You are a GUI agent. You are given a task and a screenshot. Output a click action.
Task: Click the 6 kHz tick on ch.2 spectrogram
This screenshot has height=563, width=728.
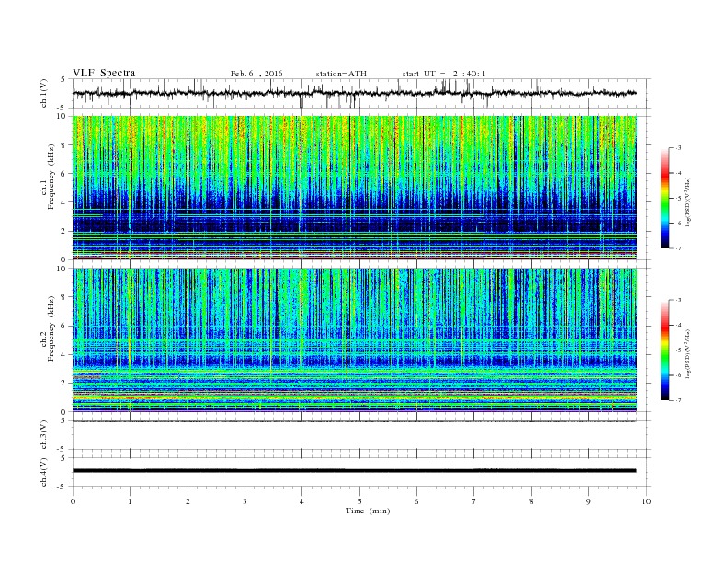tap(64, 326)
